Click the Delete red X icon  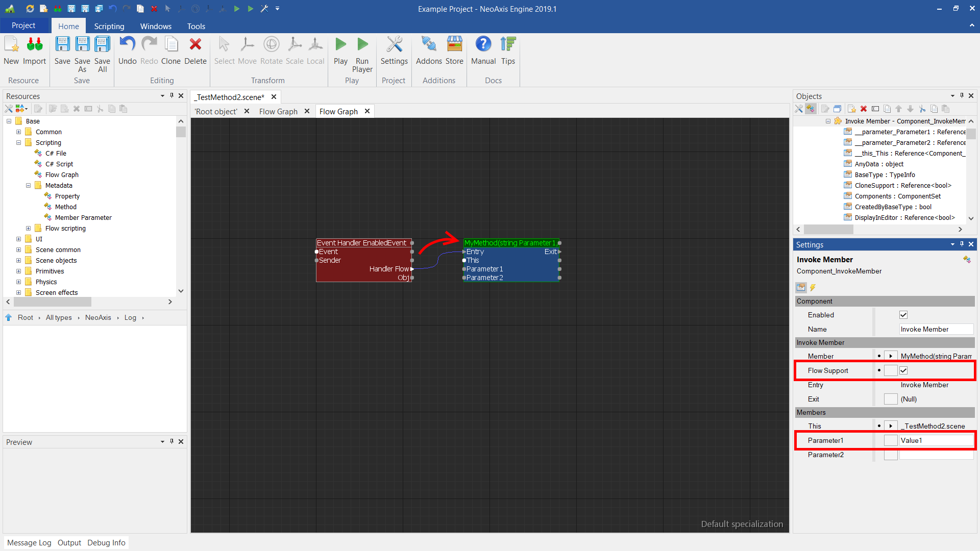(x=195, y=45)
